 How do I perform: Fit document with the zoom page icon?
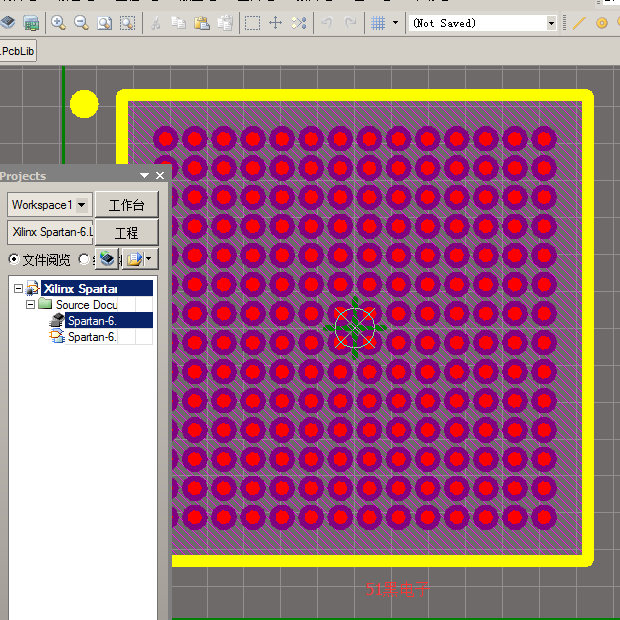click(104, 23)
